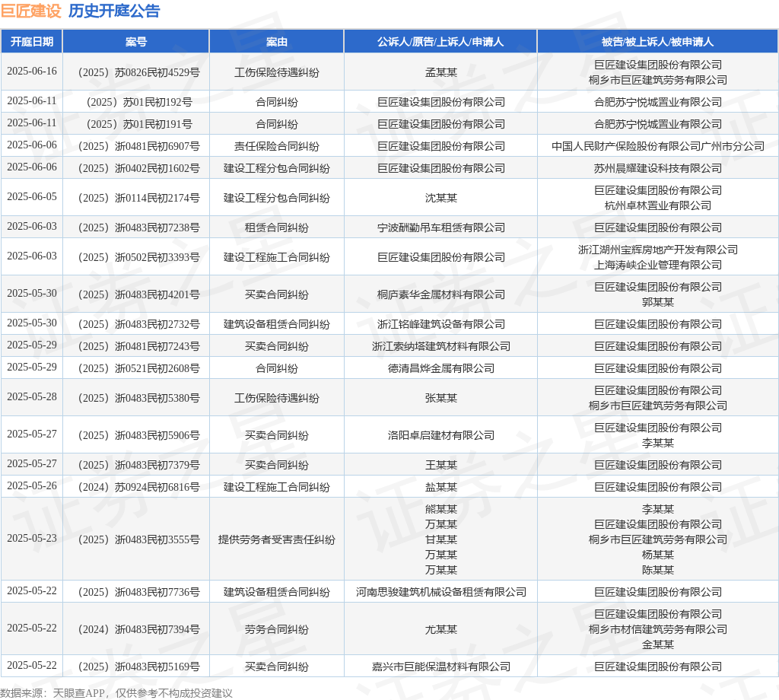Click plaintiff 浙江铭峰建筑设备有限公司
The height and width of the screenshot is (700, 779).
click(440, 324)
